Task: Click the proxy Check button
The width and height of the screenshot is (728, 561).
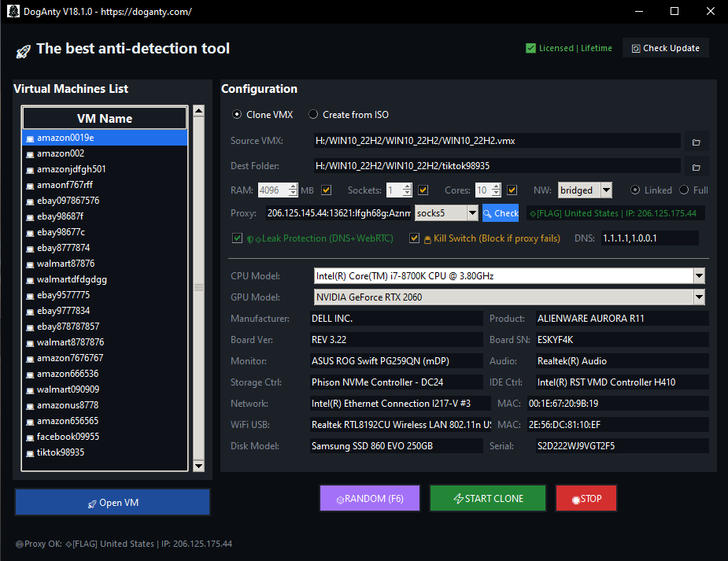Action: click(501, 213)
